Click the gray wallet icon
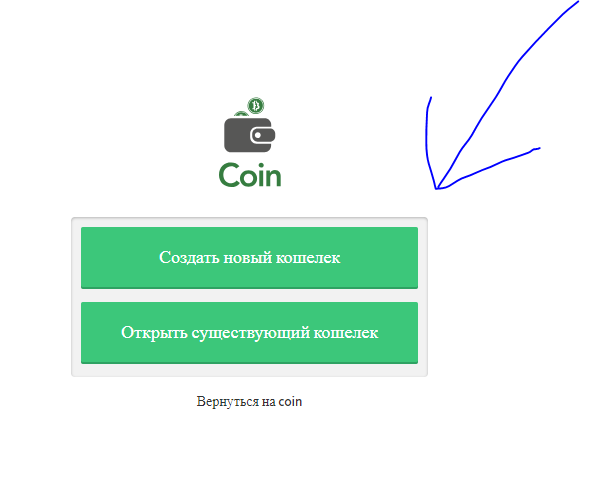The image size is (601, 492). coord(250,135)
